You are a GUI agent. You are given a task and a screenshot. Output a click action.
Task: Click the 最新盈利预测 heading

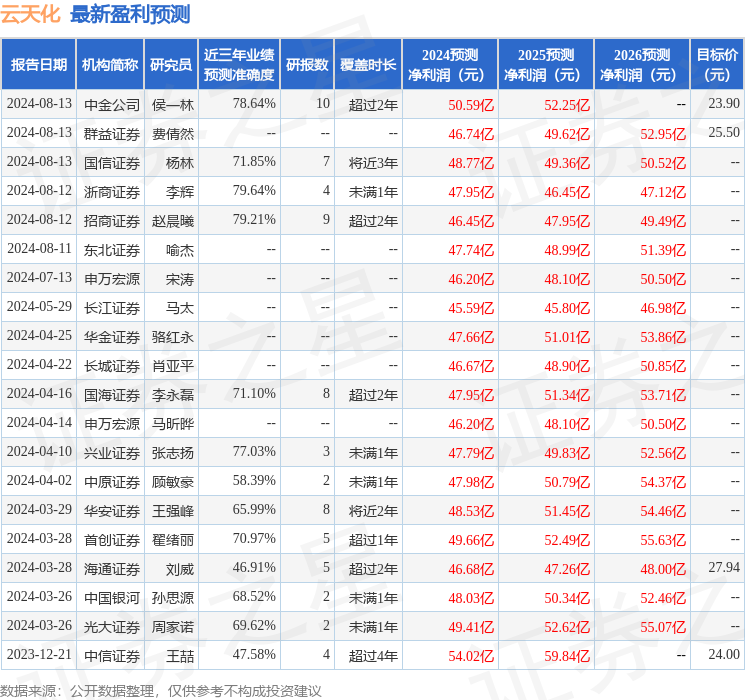pos(130,14)
